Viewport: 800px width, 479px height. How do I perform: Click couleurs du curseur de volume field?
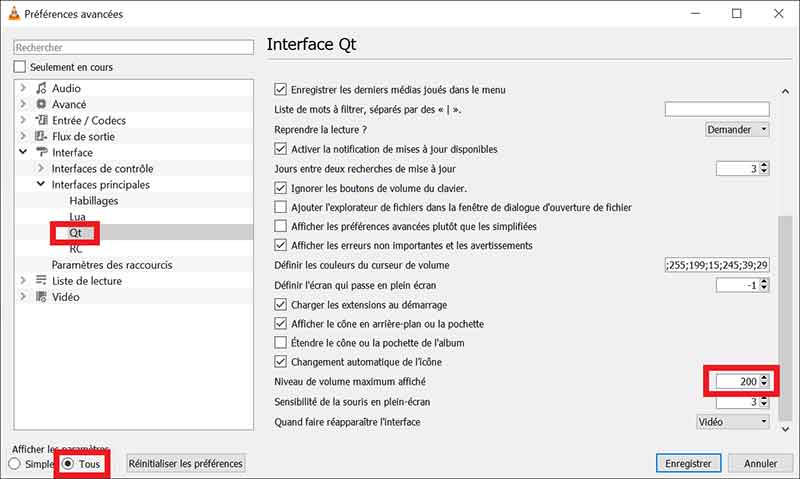(x=717, y=265)
